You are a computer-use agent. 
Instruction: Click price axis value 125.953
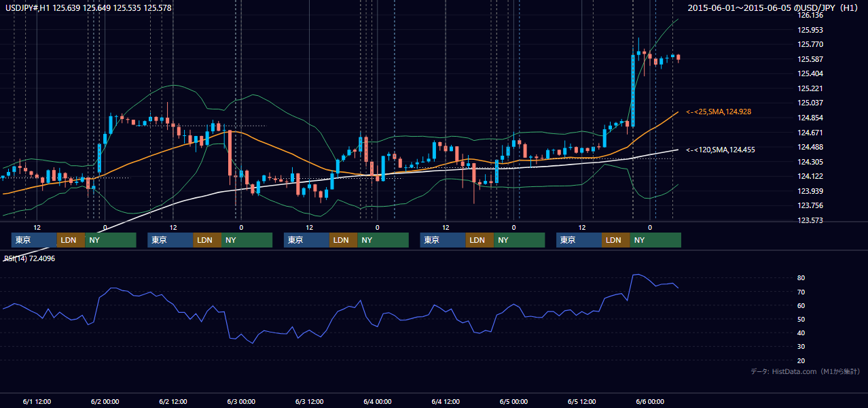click(810, 30)
